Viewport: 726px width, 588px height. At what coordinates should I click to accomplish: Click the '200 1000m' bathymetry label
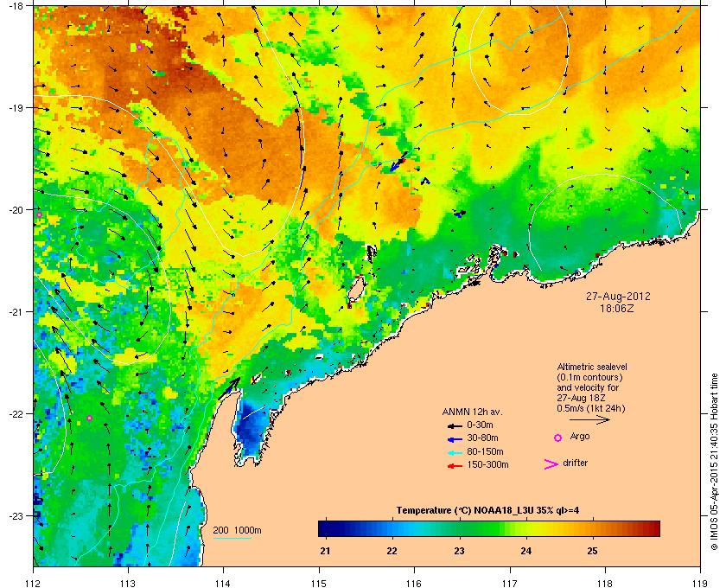[x=237, y=530]
